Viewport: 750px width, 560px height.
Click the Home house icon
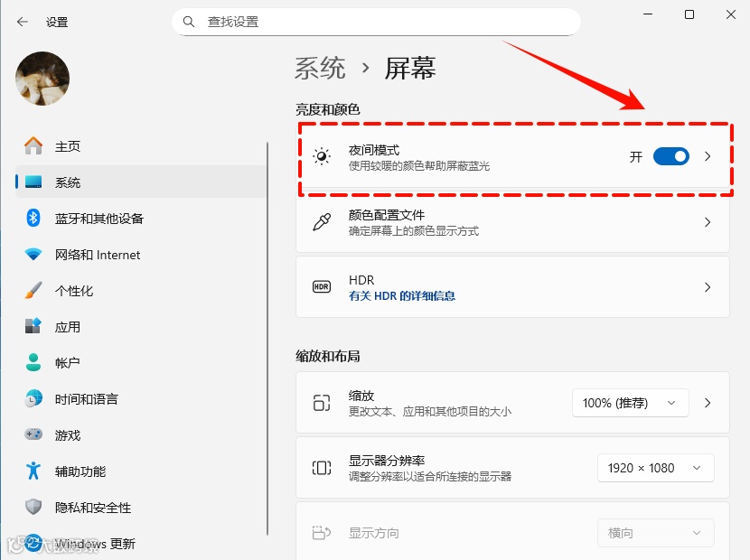(33, 145)
